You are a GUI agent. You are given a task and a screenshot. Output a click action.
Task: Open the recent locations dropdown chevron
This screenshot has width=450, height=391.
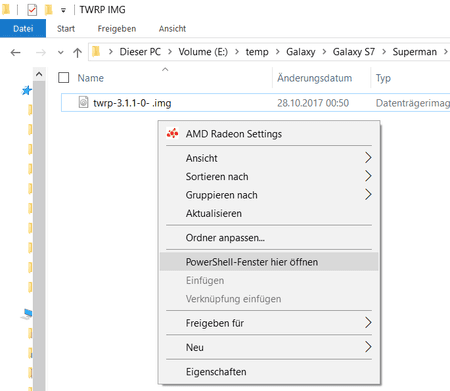tap(60, 52)
